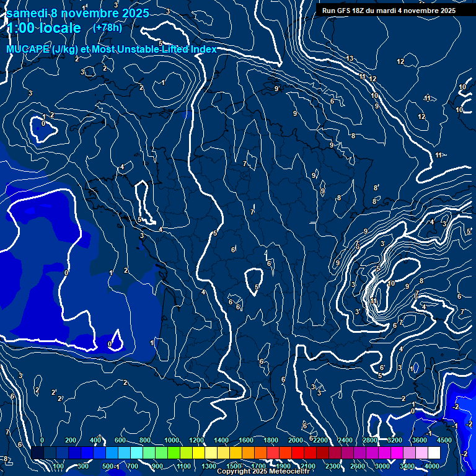
Task: Click the legend value '1000'
Action: pyautogui.click(x=172, y=440)
